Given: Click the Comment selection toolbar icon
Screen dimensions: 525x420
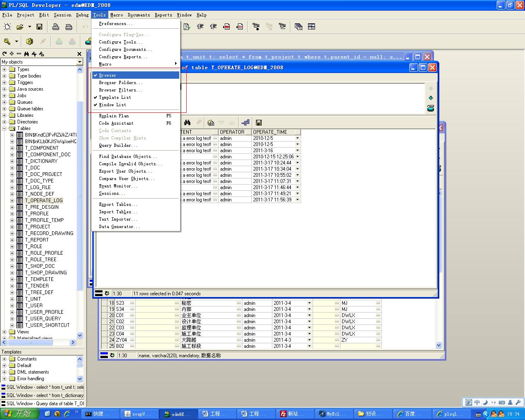Looking at the screenshot, I should point(226,27).
